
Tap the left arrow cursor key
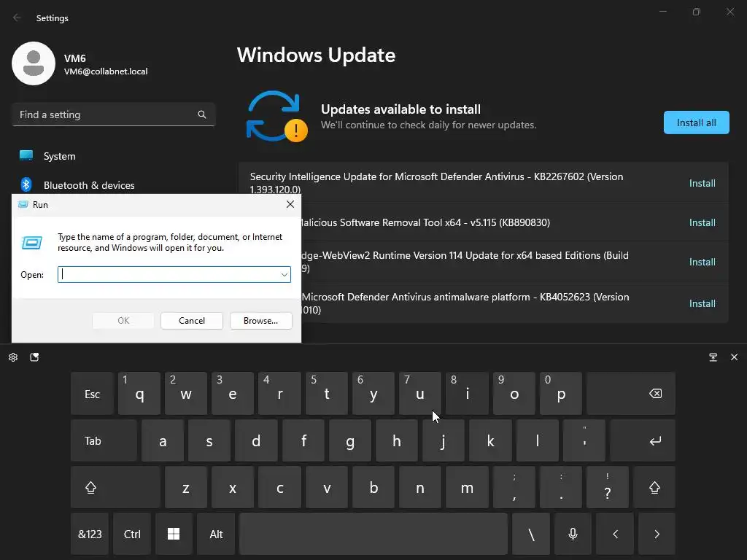[614, 534]
